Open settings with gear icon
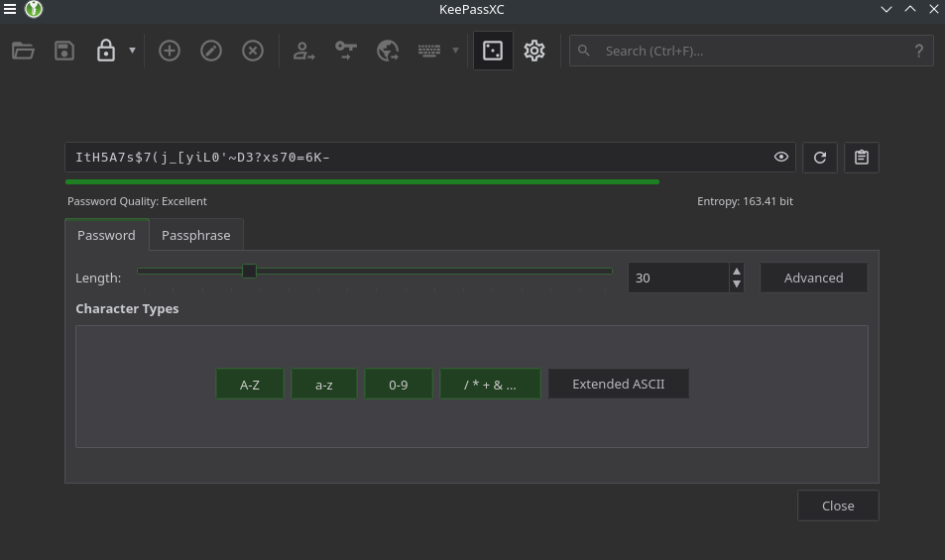Viewport: 945px width, 560px height. 534,51
